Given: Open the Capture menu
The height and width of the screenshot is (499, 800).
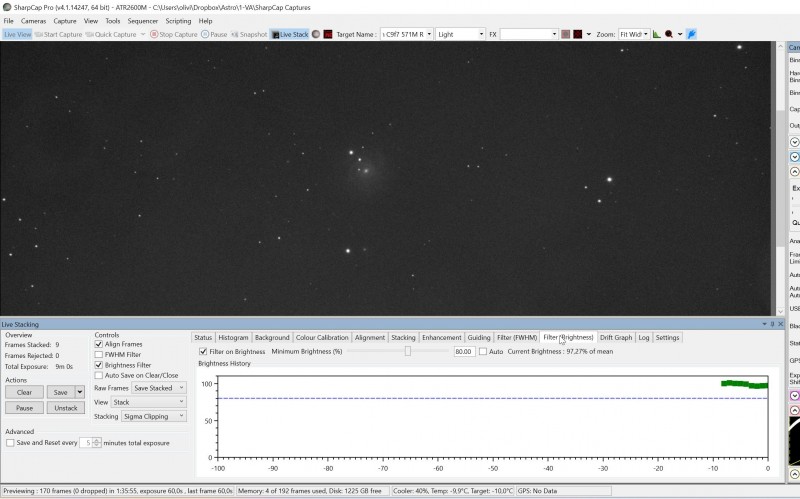Looking at the screenshot, I should [65, 21].
